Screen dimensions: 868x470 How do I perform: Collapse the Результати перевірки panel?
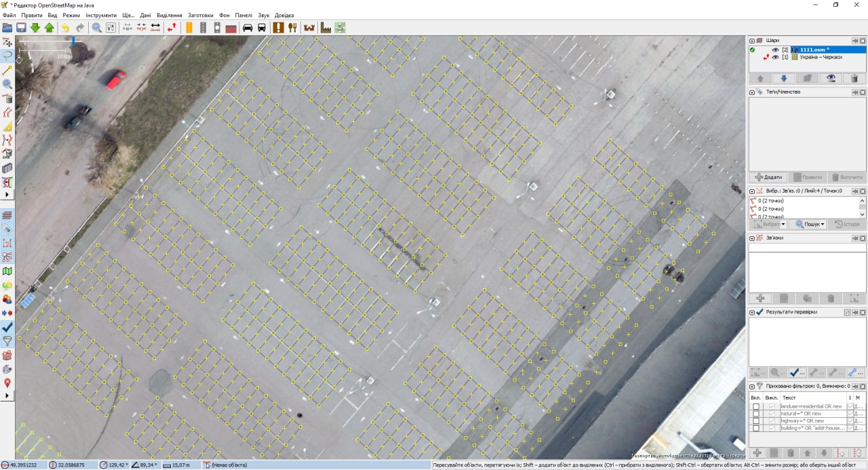[752, 312]
